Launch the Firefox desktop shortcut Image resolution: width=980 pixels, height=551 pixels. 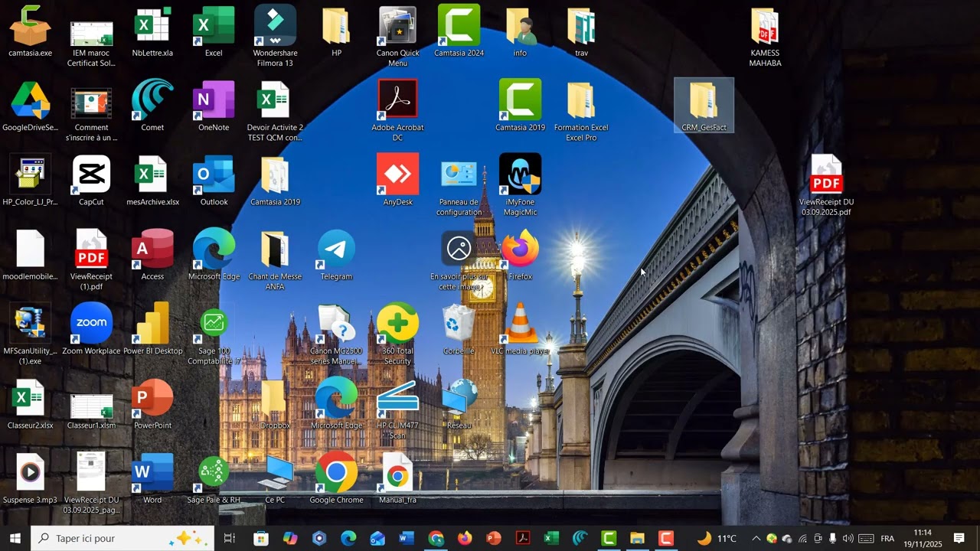pyautogui.click(x=520, y=256)
